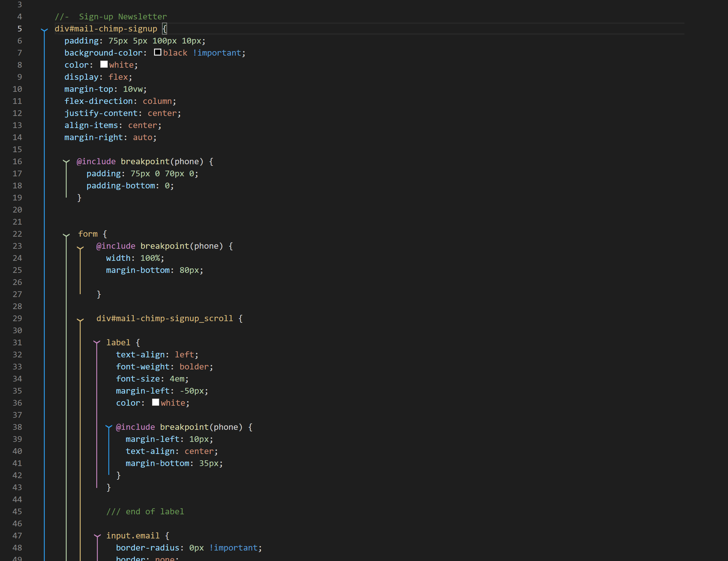Screen dimensions: 728x561
Task: Collapse the breakpoint(phone) block inside label
Action: pyautogui.click(x=108, y=427)
